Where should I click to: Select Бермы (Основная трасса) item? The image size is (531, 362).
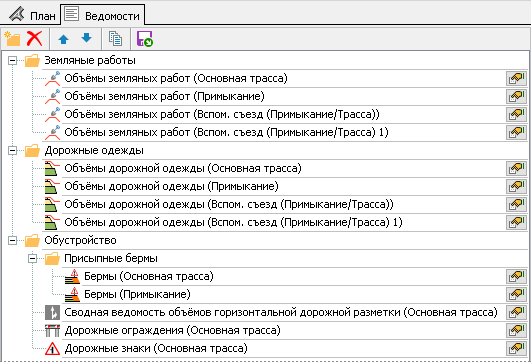pyautogui.click(x=149, y=276)
